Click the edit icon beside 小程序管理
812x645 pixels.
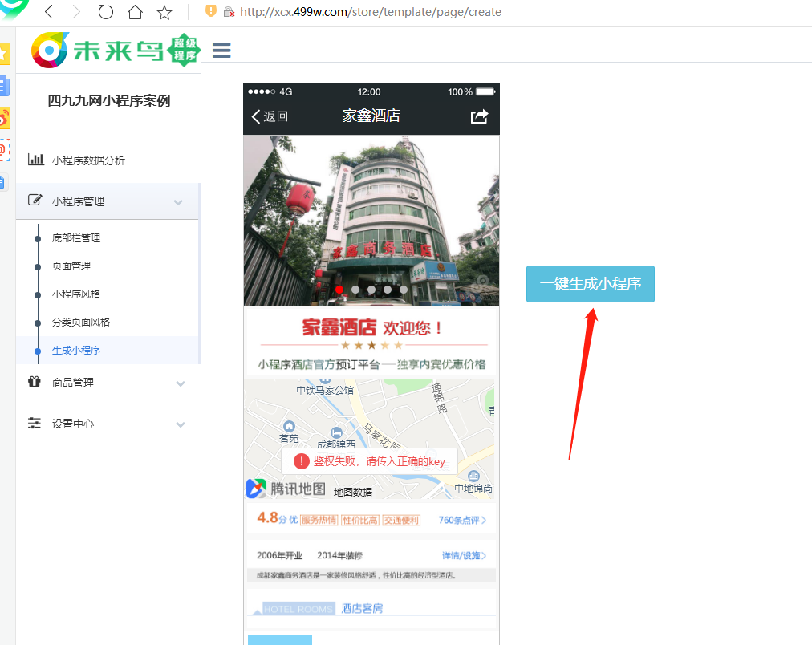point(35,200)
